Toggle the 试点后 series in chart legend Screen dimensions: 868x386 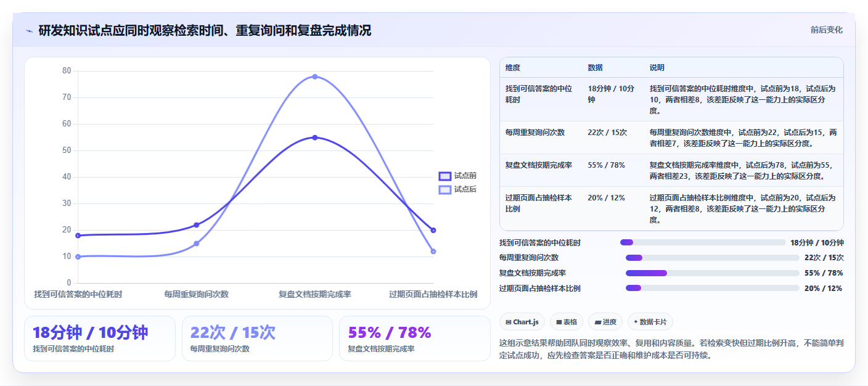[457, 189]
